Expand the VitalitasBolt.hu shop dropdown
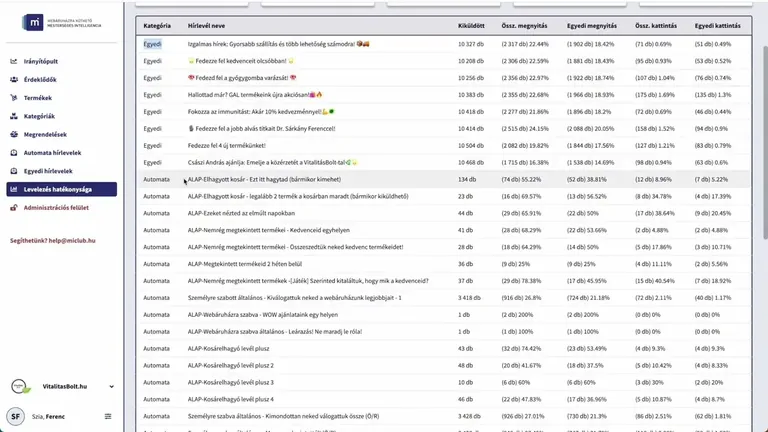Image resolution: width=768 pixels, height=432 pixels. (111, 386)
